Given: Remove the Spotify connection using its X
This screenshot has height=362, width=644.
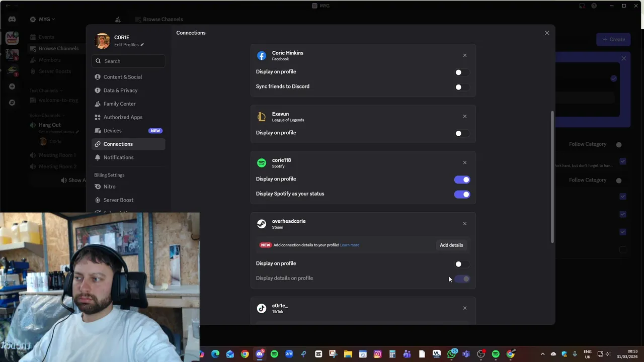Looking at the screenshot, I should pyautogui.click(x=465, y=162).
